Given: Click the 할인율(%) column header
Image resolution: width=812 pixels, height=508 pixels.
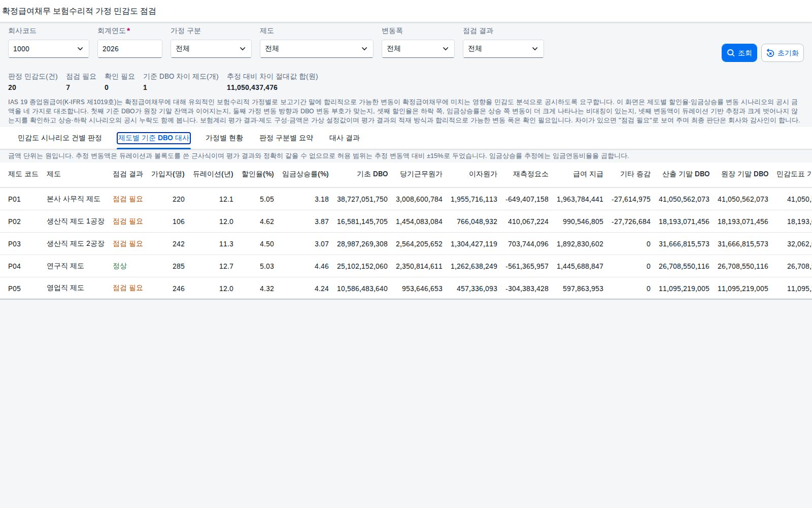Looking at the screenshot, I should (258, 174).
